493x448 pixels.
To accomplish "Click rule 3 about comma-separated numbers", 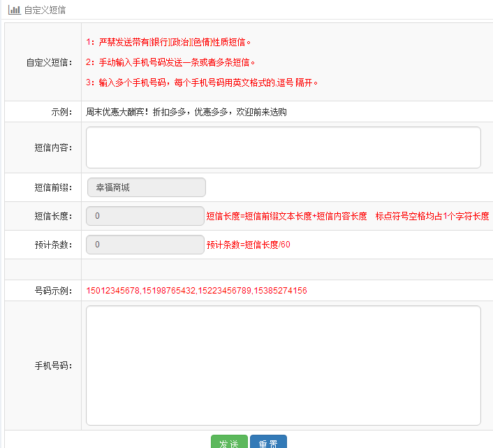I will [x=202, y=82].
